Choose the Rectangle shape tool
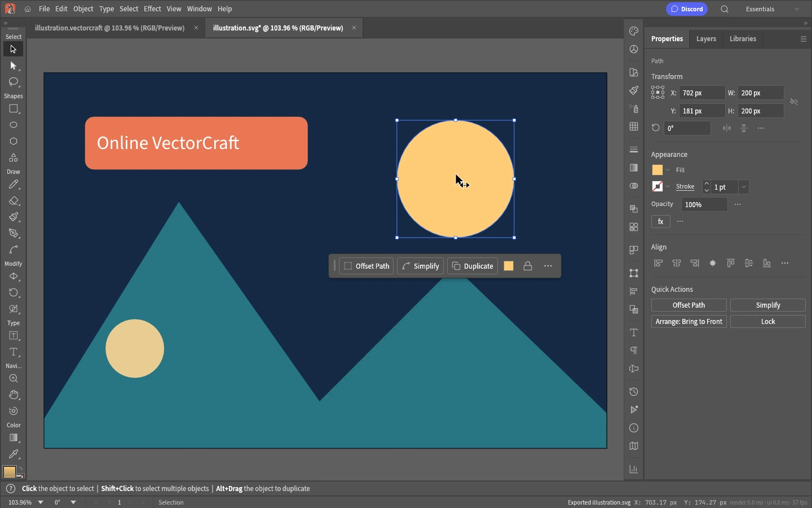The height and width of the screenshot is (508, 812). click(x=14, y=108)
